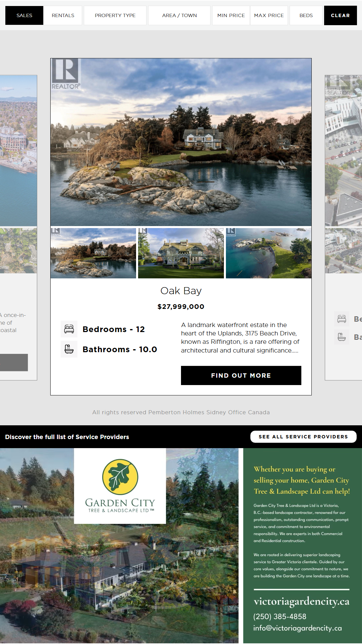This screenshot has height=644, width=362.
Task: Visit victoriagardencity.ca link
Action: tap(301, 601)
